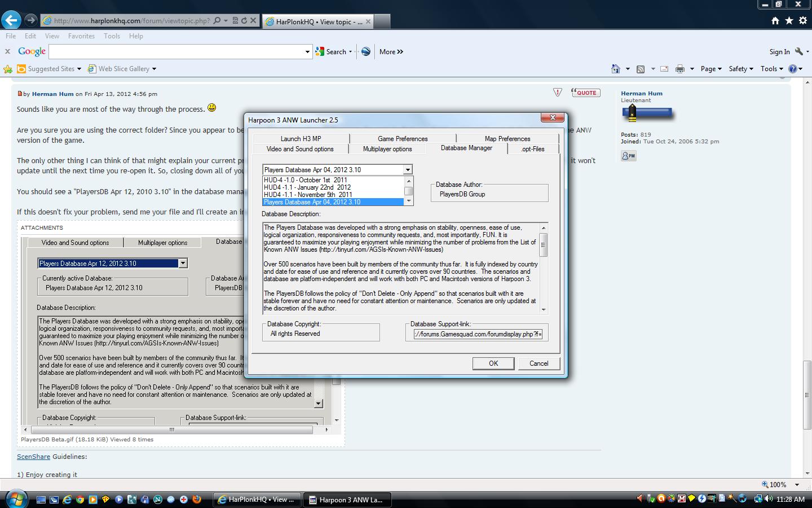Open the database selection dropdown arrow

(x=408, y=170)
